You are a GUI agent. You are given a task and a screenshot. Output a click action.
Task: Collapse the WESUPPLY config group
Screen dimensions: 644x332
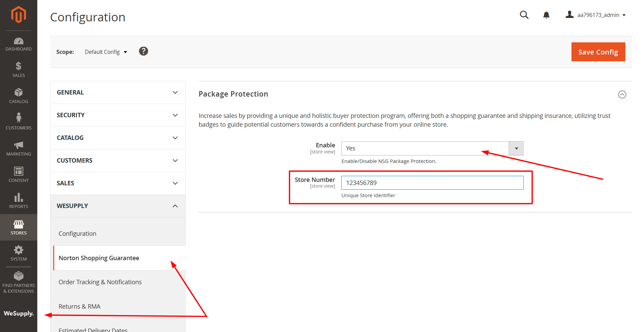[x=118, y=206]
